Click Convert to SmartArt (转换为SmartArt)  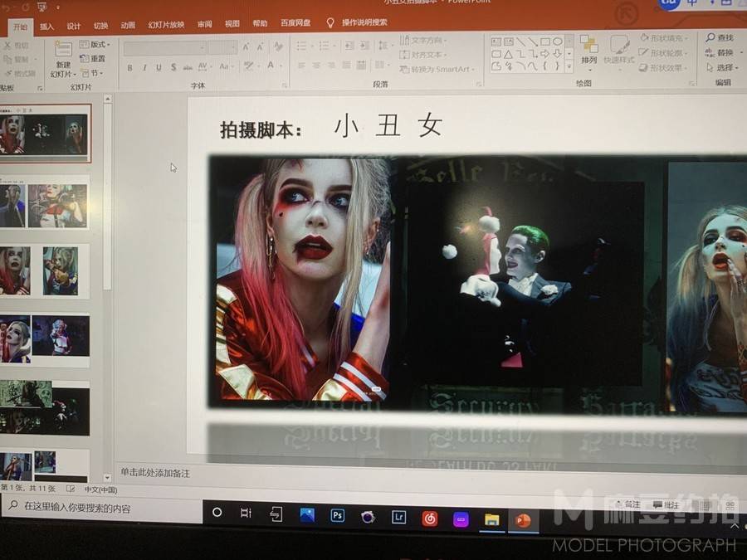437,70
